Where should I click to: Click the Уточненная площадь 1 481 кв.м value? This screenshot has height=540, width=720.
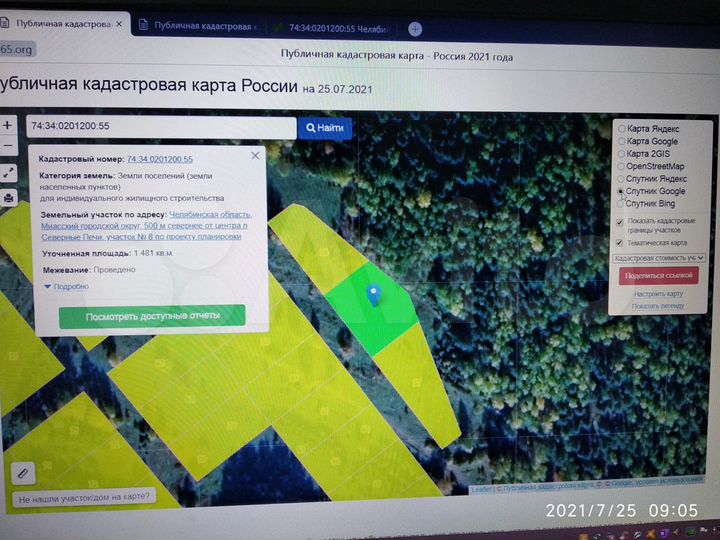(153, 253)
